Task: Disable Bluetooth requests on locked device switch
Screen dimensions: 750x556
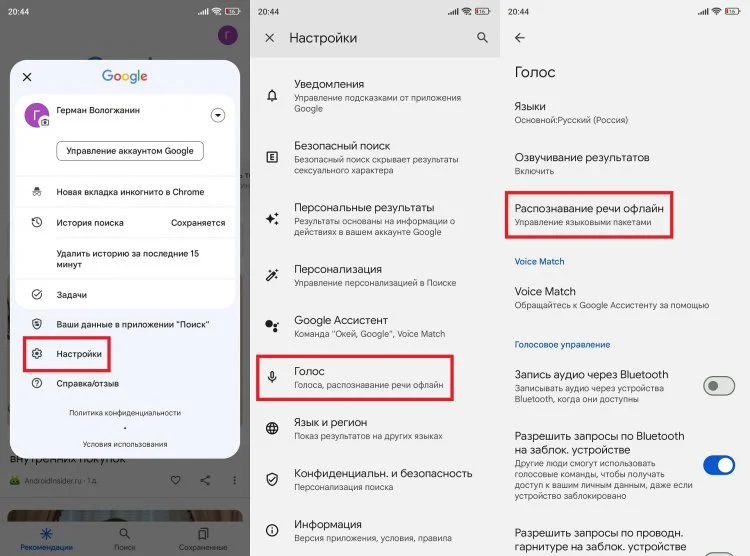Action: pyautogui.click(x=718, y=465)
